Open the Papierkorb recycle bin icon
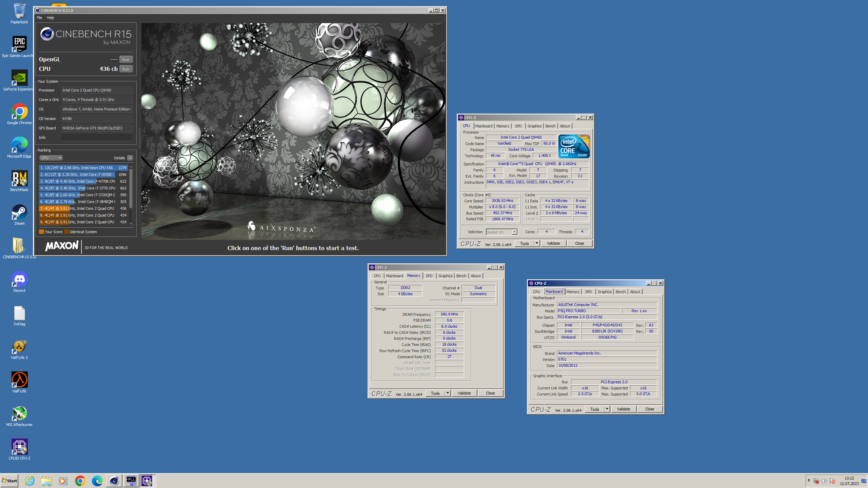Viewport: 868px width, 488px height. click(x=19, y=14)
